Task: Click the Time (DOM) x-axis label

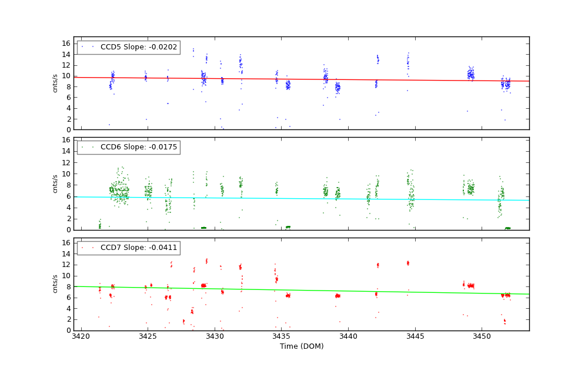Action: [x=301, y=346]
